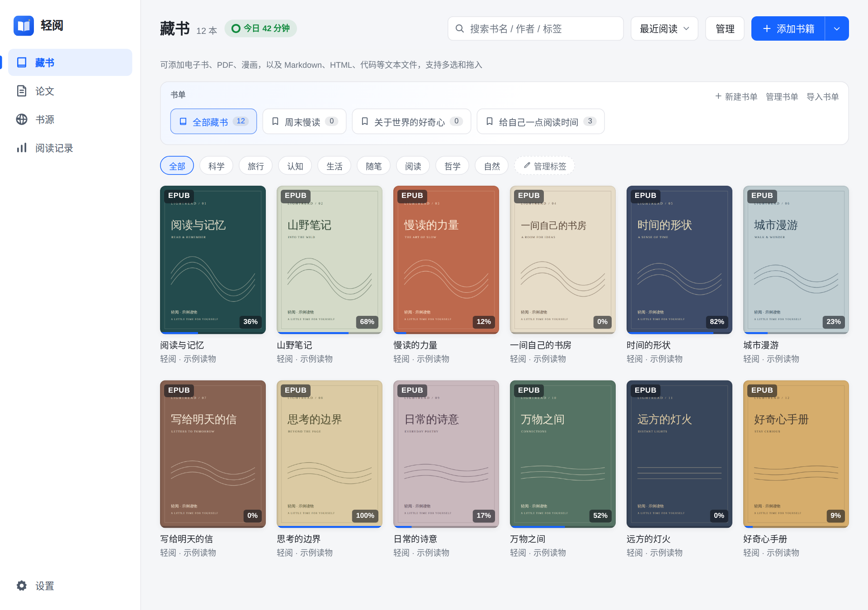This screenshot has width=868, height=610.
Task: Select the 全部 tag filter
Action: click(x=177, y=166)
